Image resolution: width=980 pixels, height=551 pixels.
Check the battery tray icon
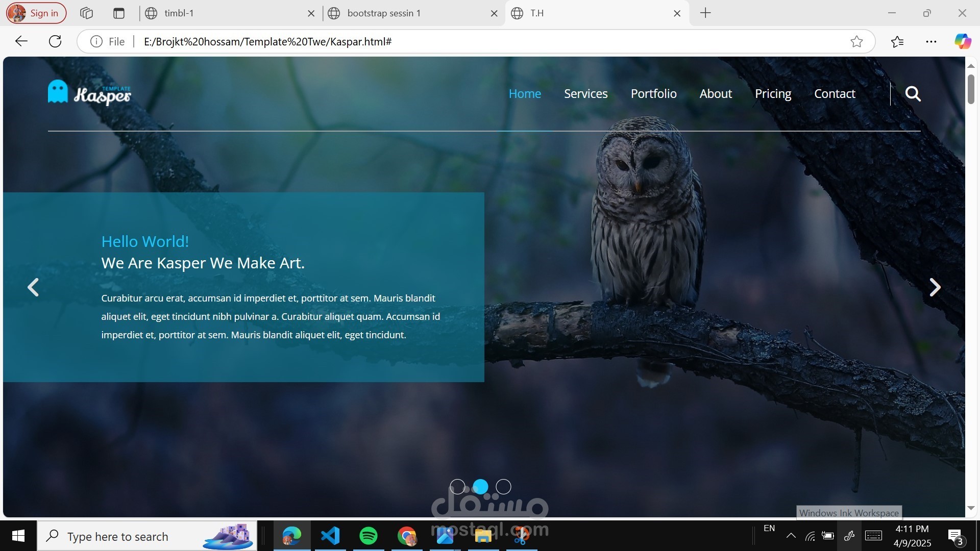[828, 536]
